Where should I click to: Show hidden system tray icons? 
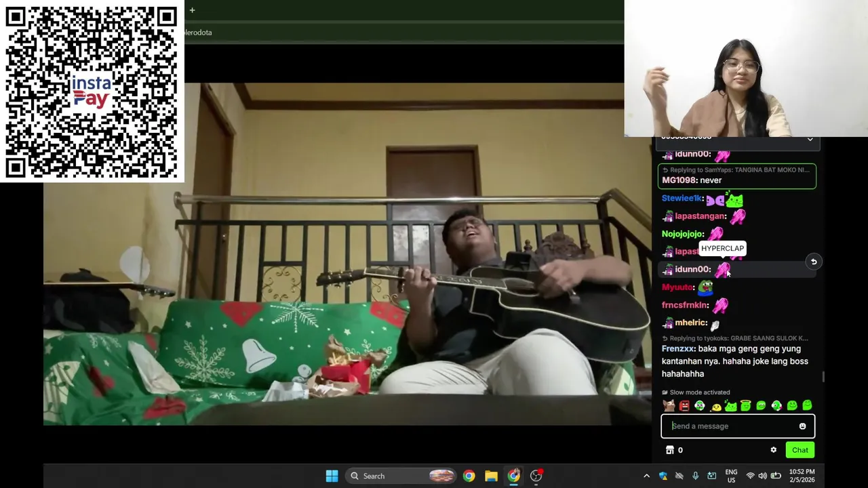646,476
